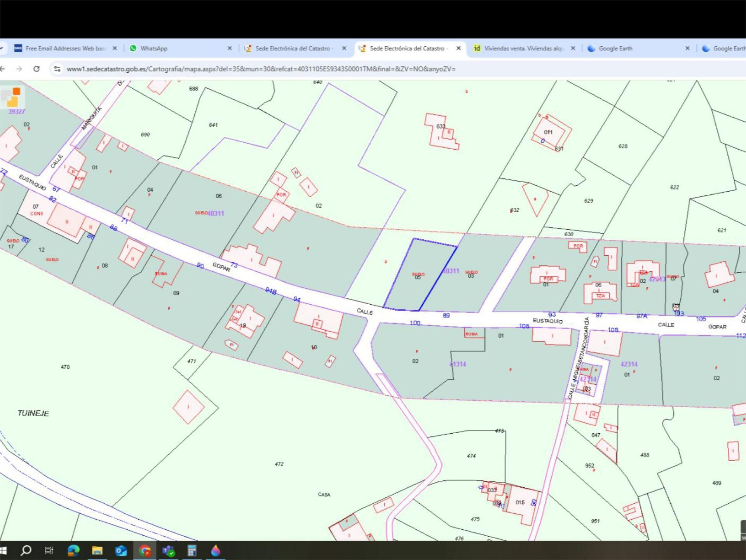Click parcel label 622

click(x=675, y=187)
